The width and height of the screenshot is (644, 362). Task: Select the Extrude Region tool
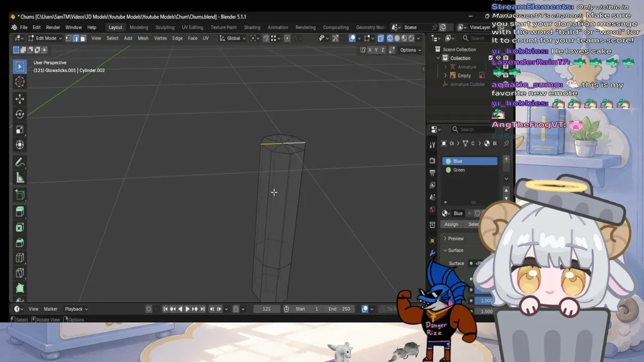(x=20, y=212)
